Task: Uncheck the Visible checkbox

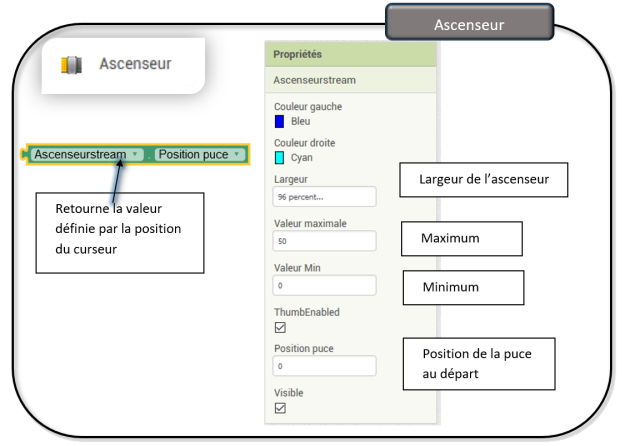Action: coord(280,408)
